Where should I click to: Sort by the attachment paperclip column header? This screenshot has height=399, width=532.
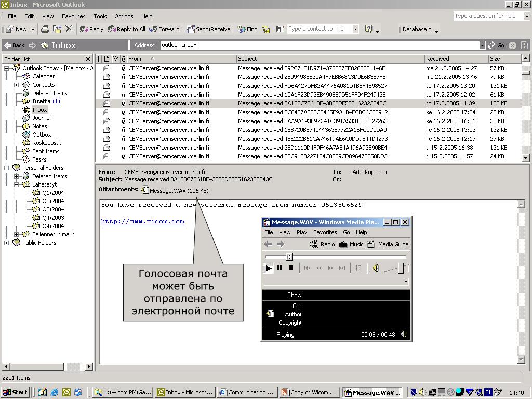124,59
